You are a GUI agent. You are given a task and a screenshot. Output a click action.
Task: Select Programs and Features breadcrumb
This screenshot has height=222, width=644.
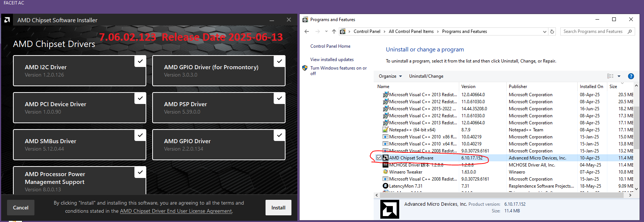464,31
